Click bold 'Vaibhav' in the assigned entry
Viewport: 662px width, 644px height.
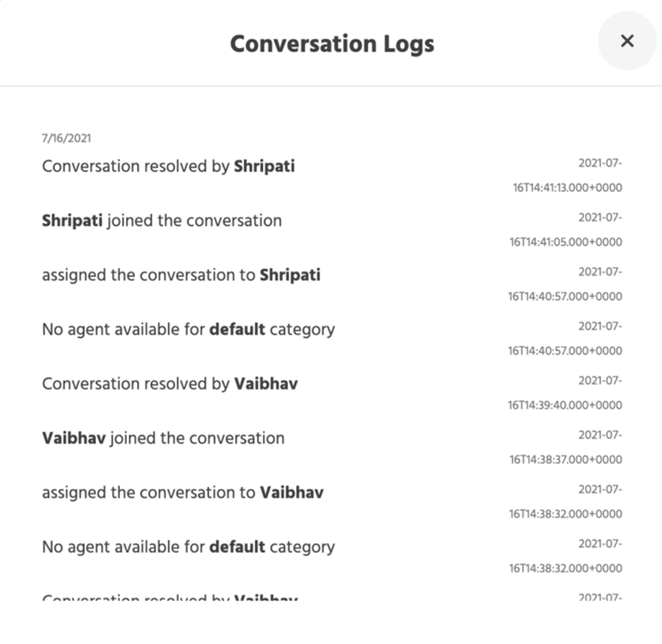pos(291,493)
